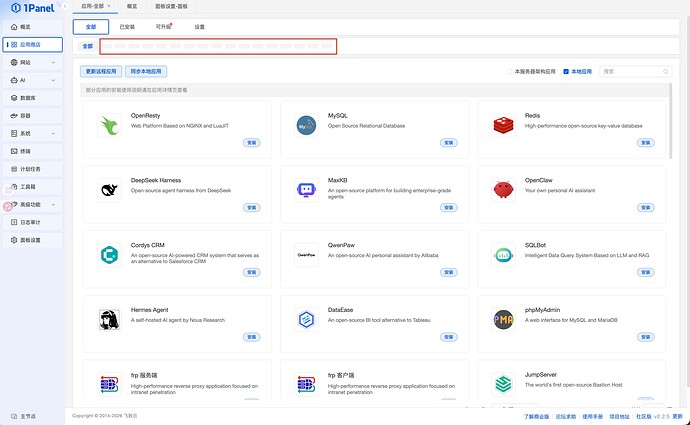This screenshot has width=690, height=425.
Task: Open the 可升级 upgradable tab
Action: pos(163,27)
